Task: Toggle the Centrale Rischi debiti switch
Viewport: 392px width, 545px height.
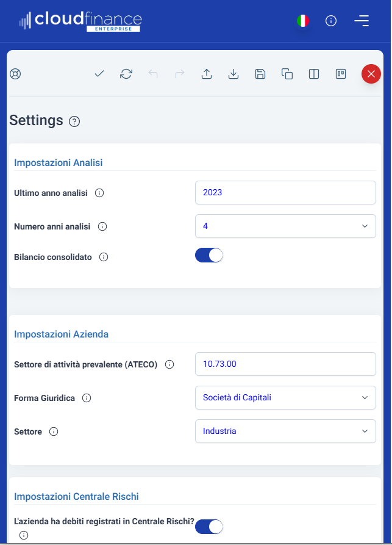Action: click(x=208, y=527)
